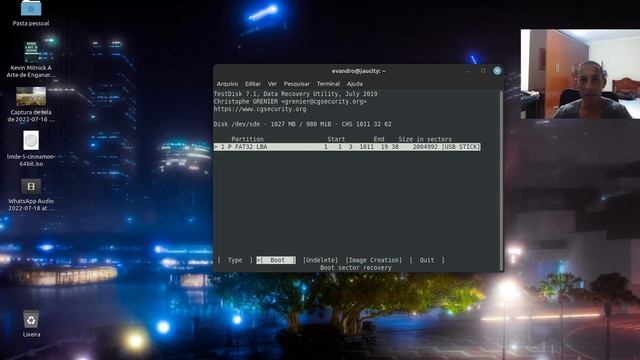Open the Terminal menu in menu bar

click(328, 84)
